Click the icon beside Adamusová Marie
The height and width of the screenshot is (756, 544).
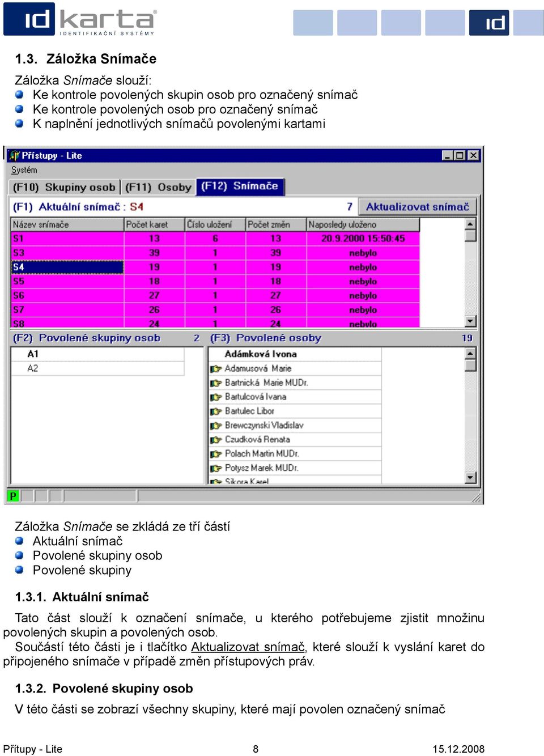click(216, 369)
